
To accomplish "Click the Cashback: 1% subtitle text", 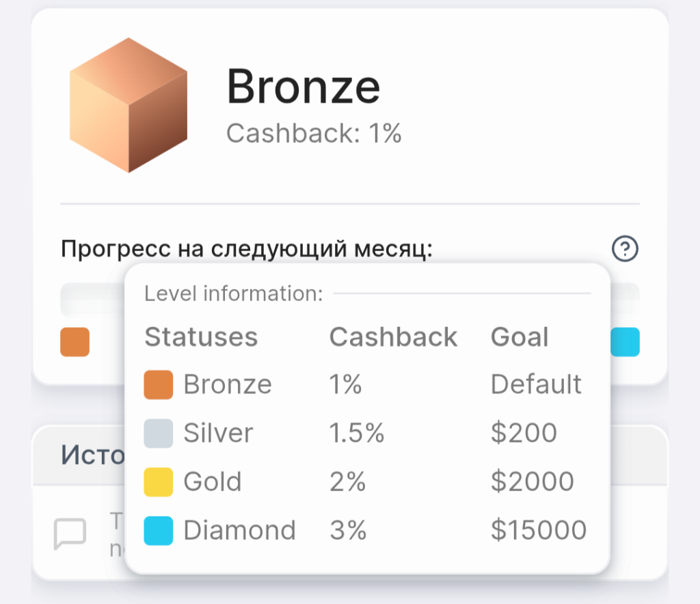I will 314,133.
